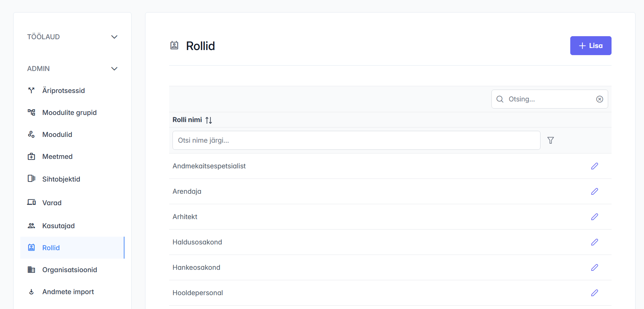
Task: Sort by Rolli nimi using arrows icon
Action: (x=209, y=120)
